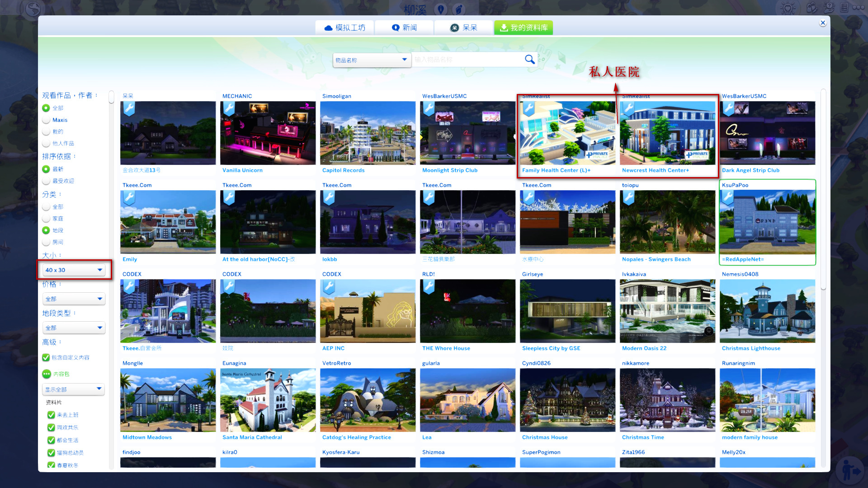Select Maxis creator radio button
Image resolution: width=868 pixels, height=488 pixels.
click(x=46, y=120)
